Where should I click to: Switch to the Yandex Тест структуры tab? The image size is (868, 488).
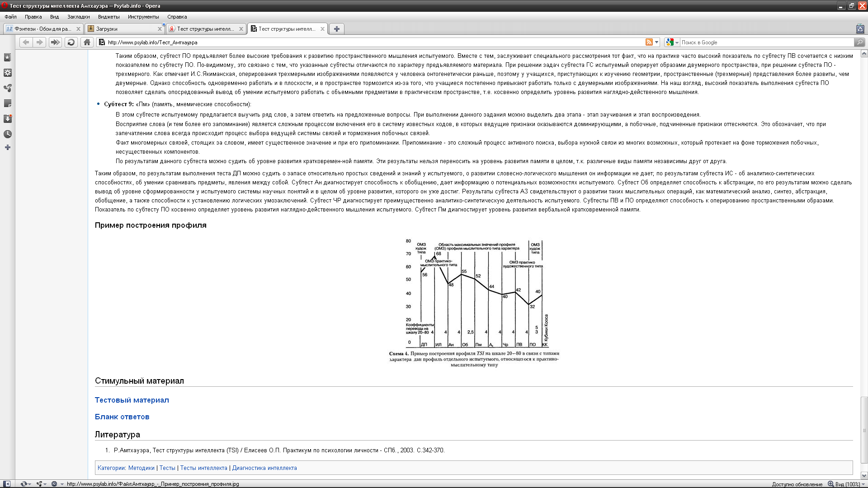pyautogui.click(x=206, y=29)
